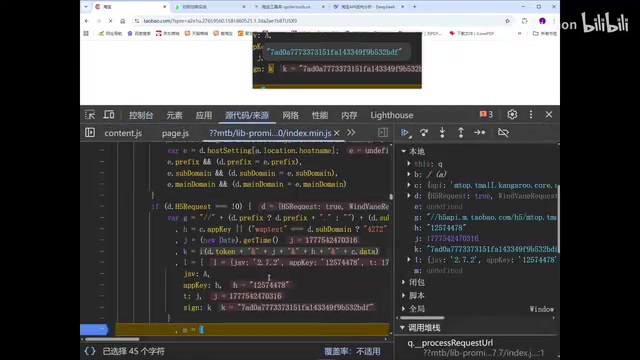Expand the 全局 global scope

[404, 309]
